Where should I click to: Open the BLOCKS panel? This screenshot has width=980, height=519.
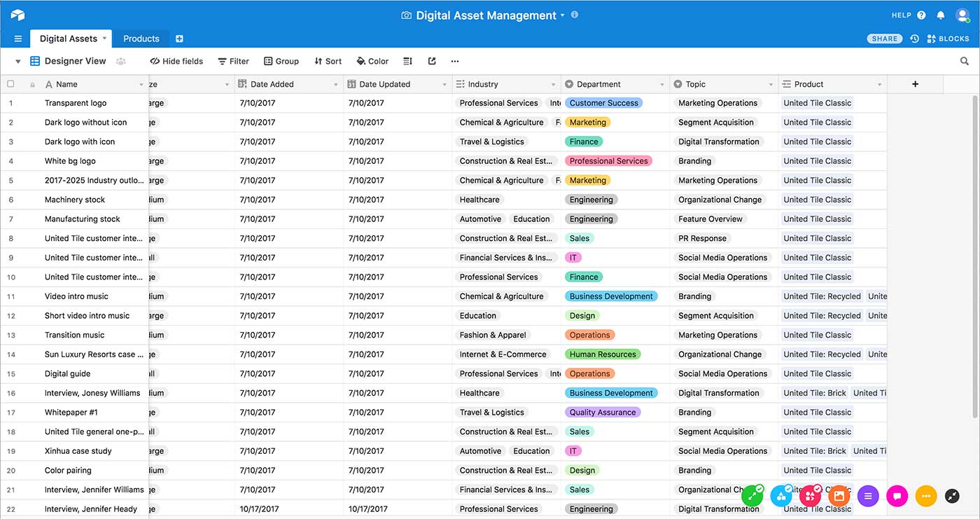948,39
